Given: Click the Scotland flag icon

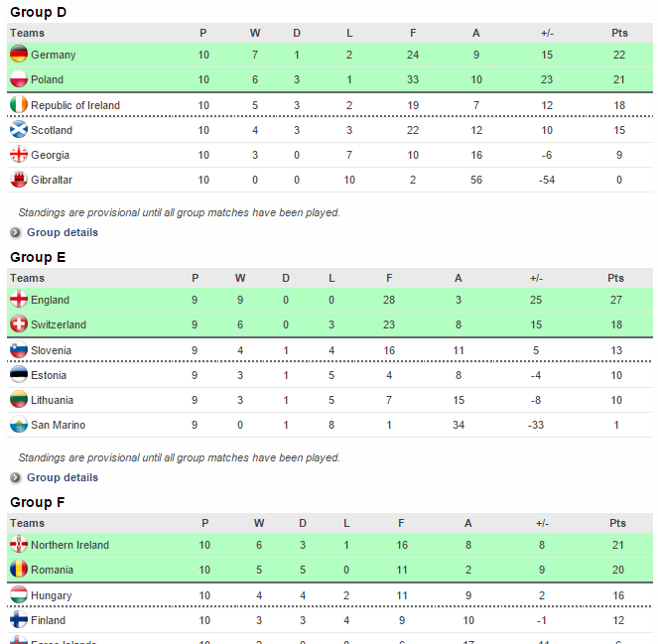Looking at the screenshot, I should 18,130.
